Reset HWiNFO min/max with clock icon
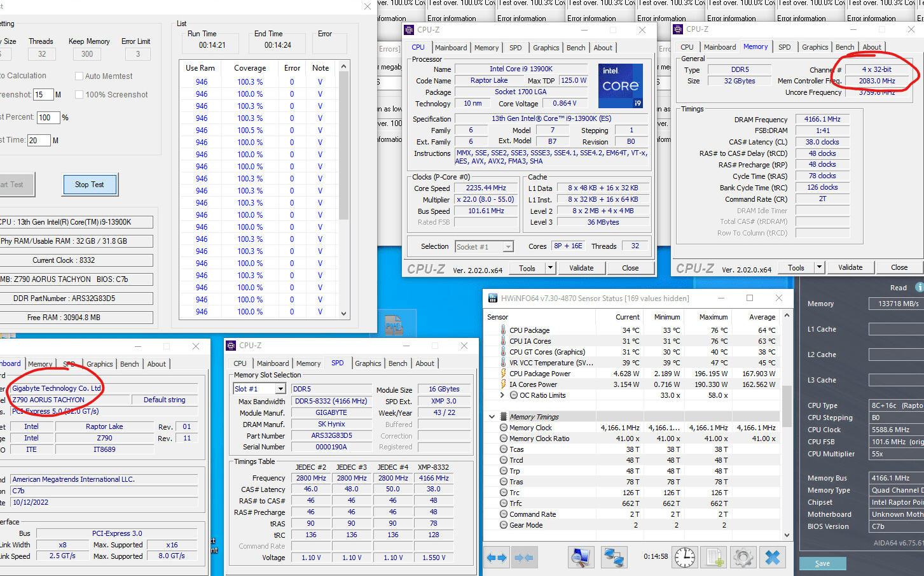The height and width of the screenshot is (576, 924). (x=685, y=558)
